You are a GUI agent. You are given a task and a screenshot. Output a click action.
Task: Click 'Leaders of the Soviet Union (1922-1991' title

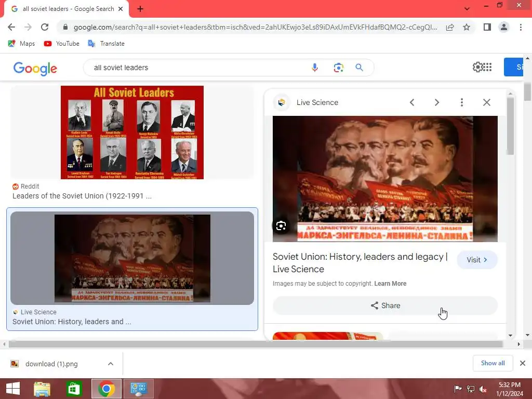point(82,196)
